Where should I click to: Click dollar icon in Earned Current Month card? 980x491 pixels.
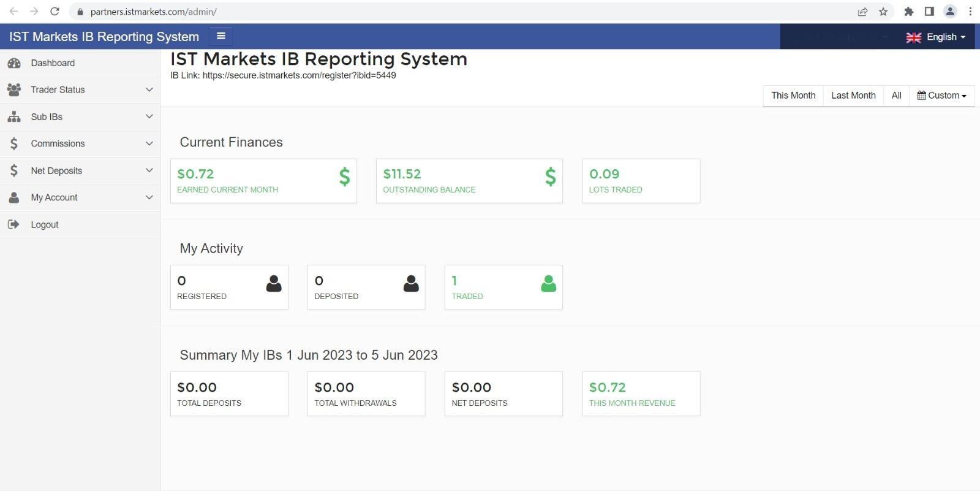point(345,177)
